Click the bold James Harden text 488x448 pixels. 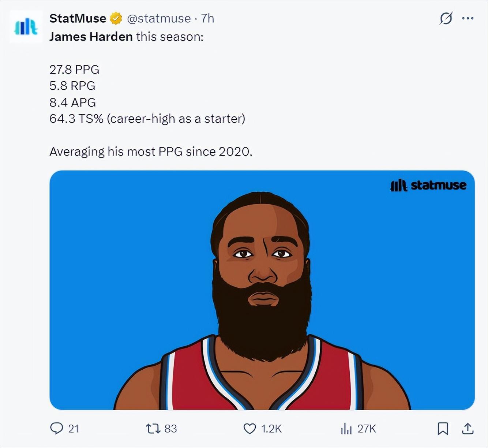click(91, 37)
